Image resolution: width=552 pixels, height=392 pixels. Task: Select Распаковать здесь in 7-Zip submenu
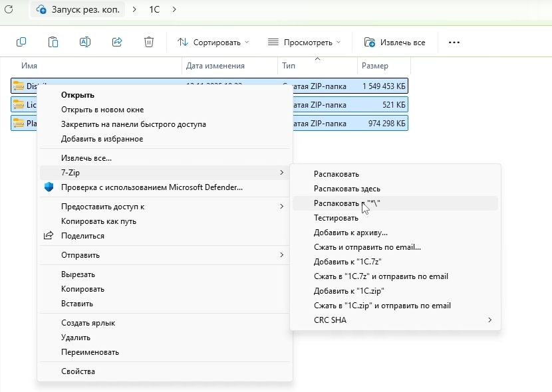click(x=347, y=189)
